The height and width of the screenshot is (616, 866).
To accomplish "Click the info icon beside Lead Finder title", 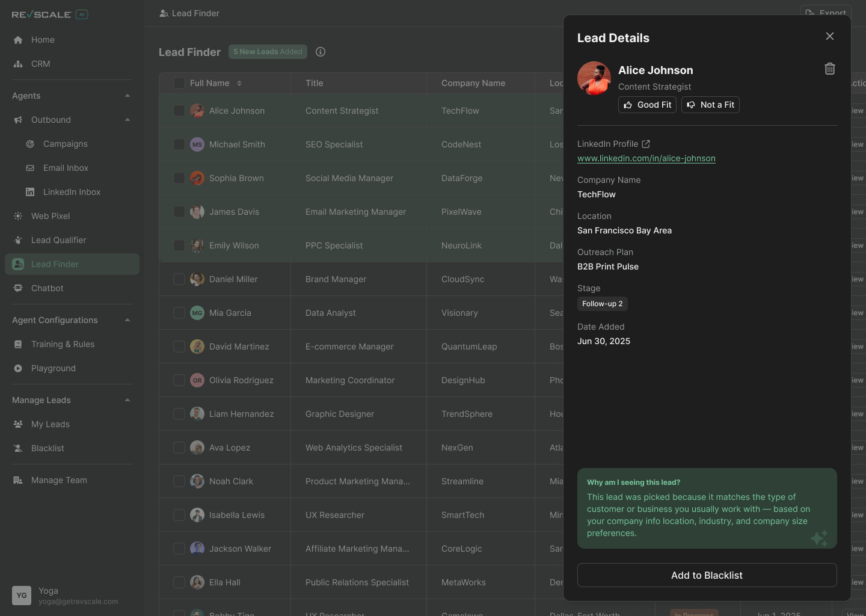I will (320, 52).
